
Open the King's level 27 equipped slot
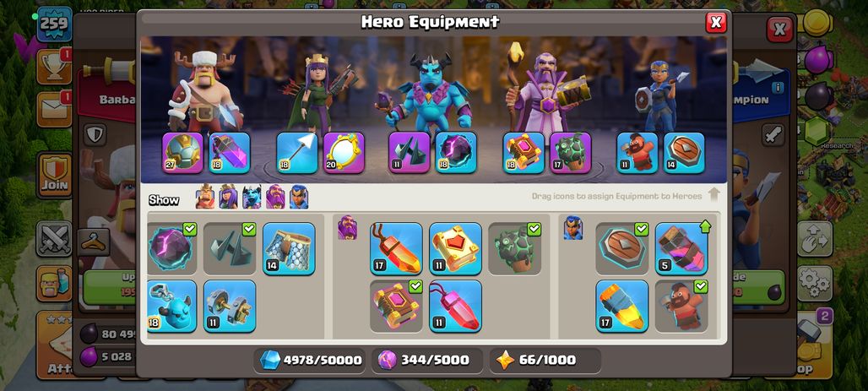coord(182,153)
